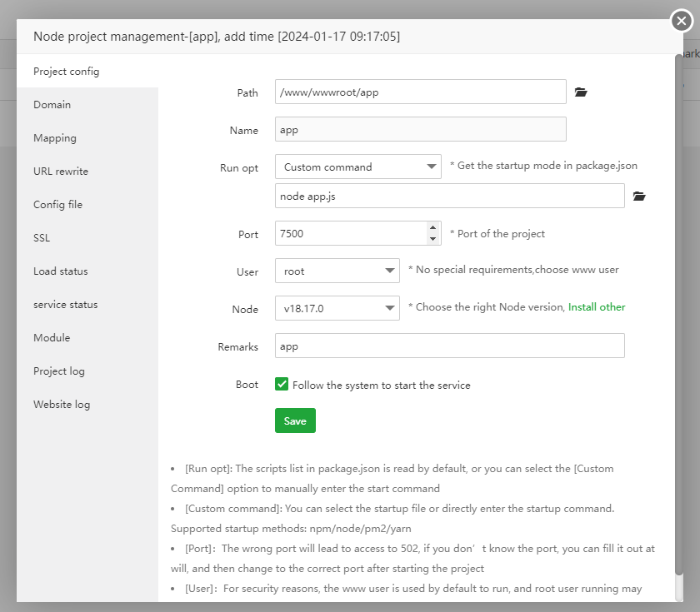Click the Install other link
This screenshot has width=700, height=612.
(597, 307)
